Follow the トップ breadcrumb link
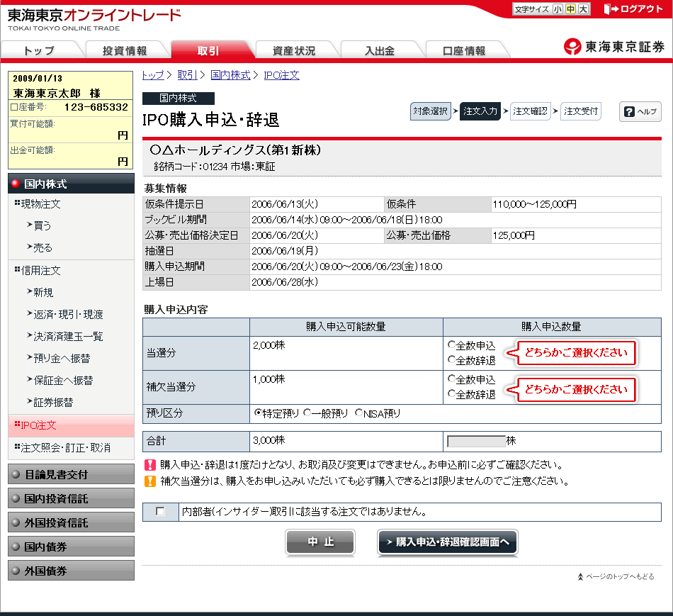The image size is (673, 616). pos(153,75)
